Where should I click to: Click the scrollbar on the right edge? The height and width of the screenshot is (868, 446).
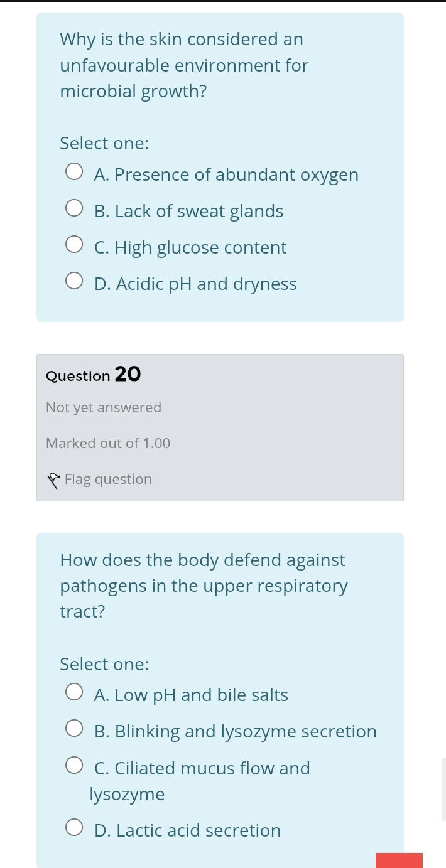[443, 789]
